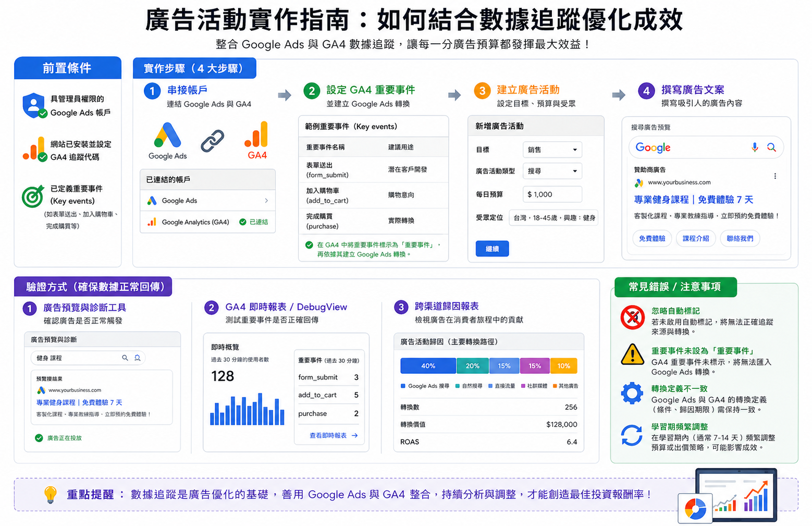
Task: Click the add_to_cart 5 realtime event row
Action: [x=328, y=395]
